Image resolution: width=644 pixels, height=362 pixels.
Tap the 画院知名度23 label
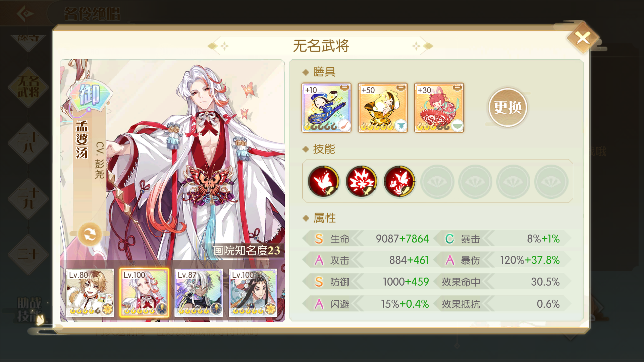click(247, 250)
